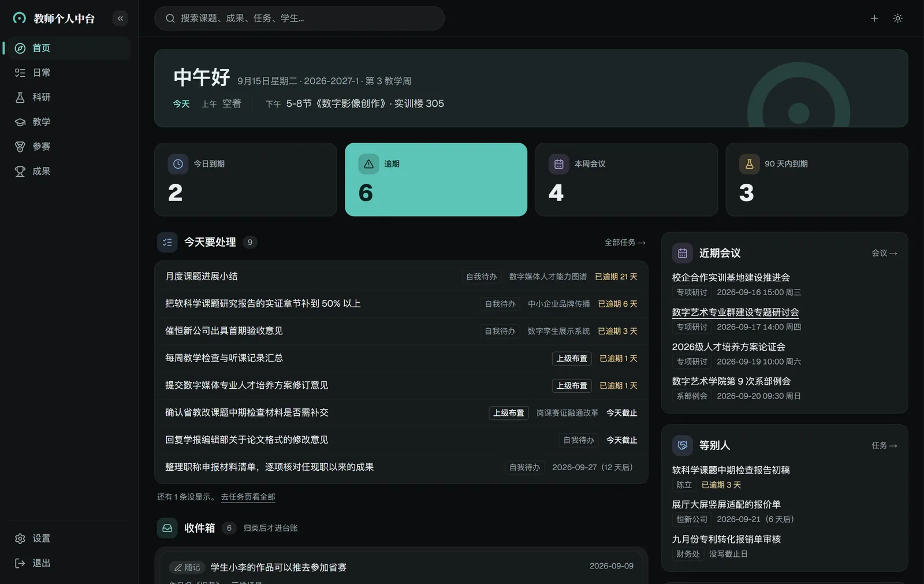Collapse the sidebar with the double-chevron button
The width and height of the screenshot is (924, 584).
(x=120, y=18)
